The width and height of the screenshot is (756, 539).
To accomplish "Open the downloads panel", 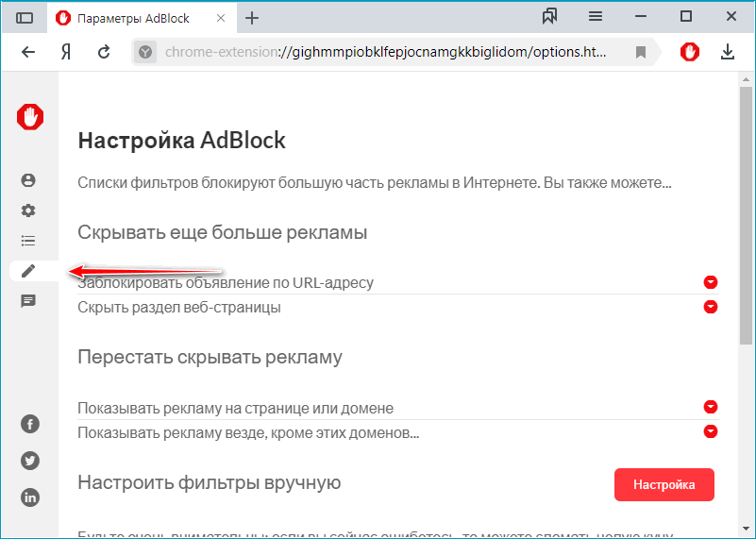I will tap(728, 52).
